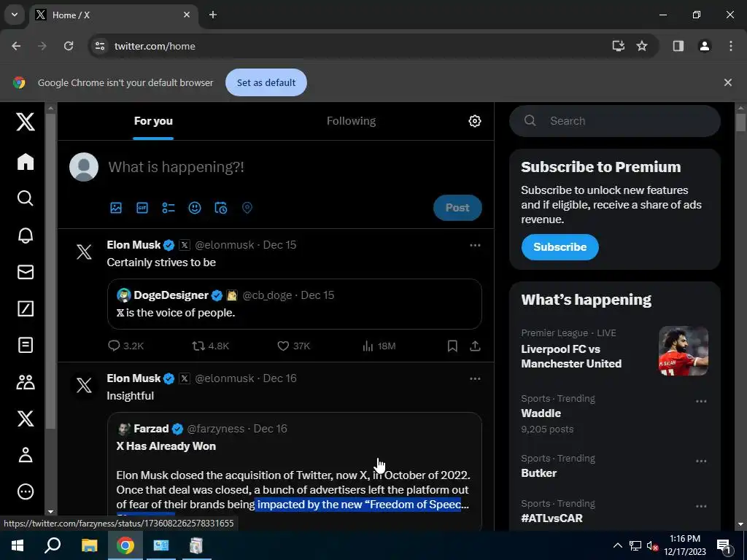The width and height of the screenshot is (747, 560).
Task: Open timeline settings gear icon
Action: 474,121
